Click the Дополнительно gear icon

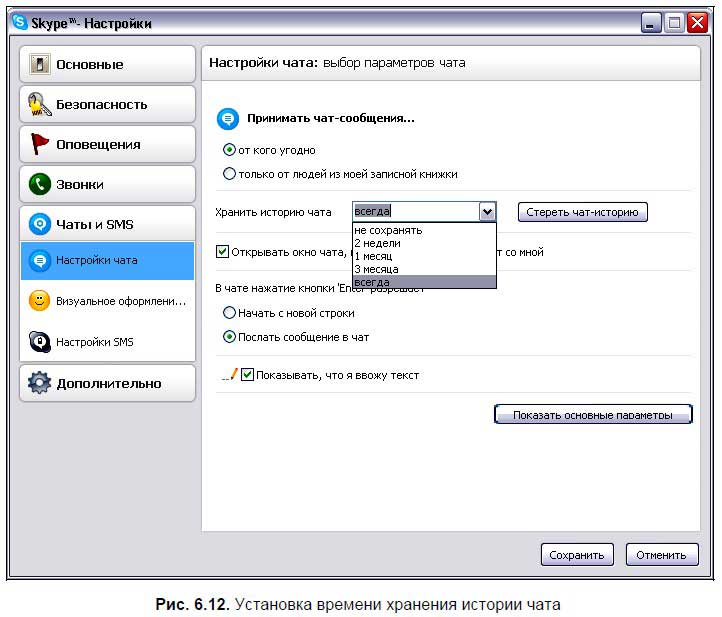[39, 384]
